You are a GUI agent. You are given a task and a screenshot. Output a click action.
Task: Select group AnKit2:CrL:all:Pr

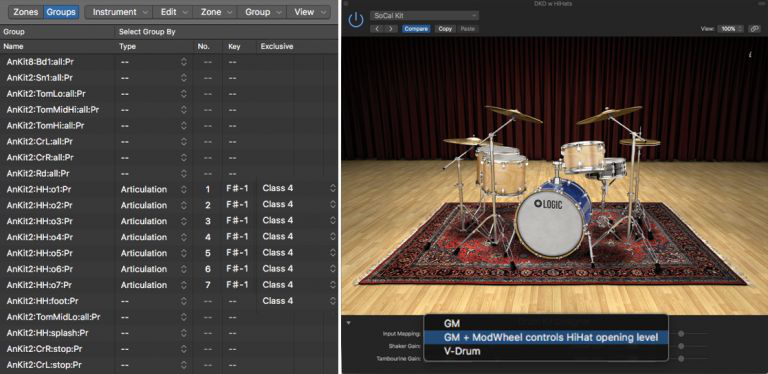point(40,141)
